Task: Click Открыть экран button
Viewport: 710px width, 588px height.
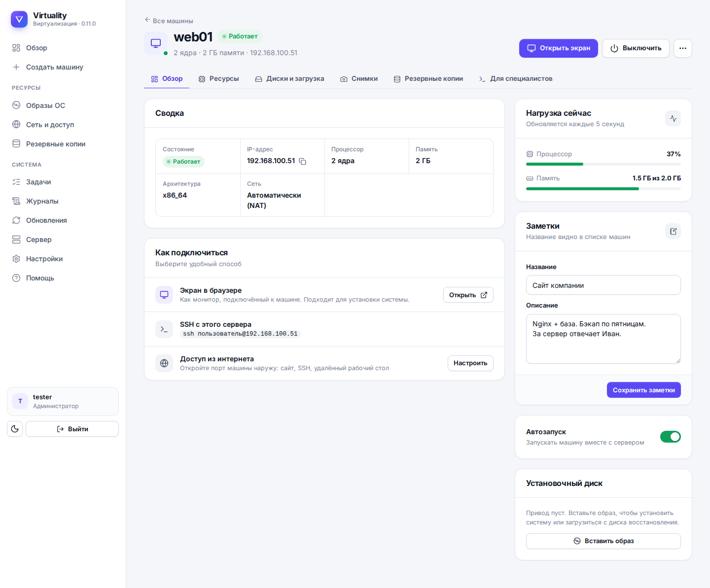Action: (x=559, y=48)
